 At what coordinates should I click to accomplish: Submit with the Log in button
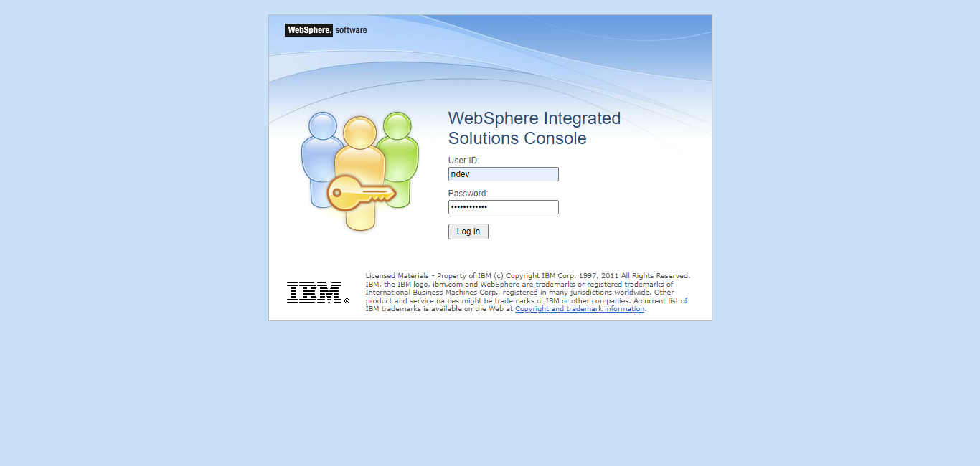(x=468, y=232)
